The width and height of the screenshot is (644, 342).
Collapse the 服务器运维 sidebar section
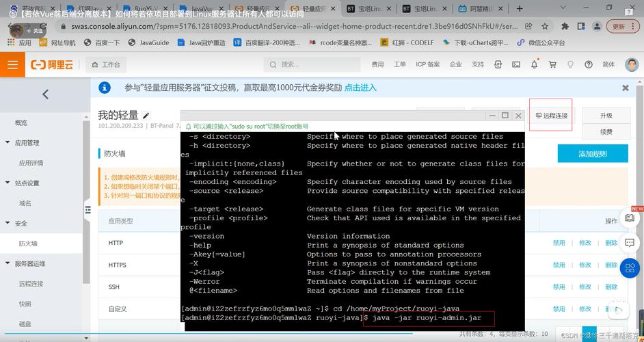[x=7, y=263]
